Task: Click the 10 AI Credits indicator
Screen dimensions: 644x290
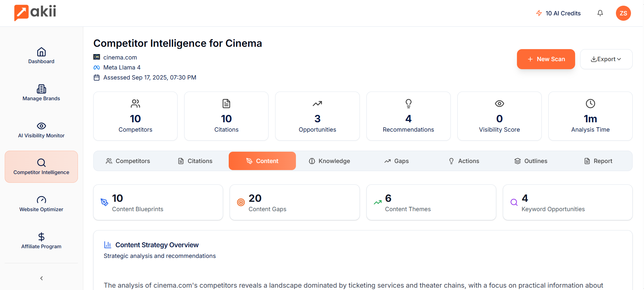Action: (x=558, y=13)
